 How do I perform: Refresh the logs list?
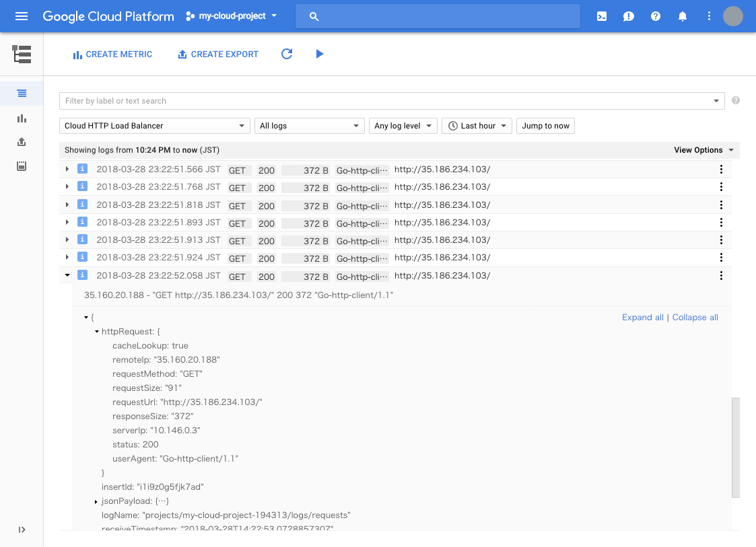(x=287, y=54)
